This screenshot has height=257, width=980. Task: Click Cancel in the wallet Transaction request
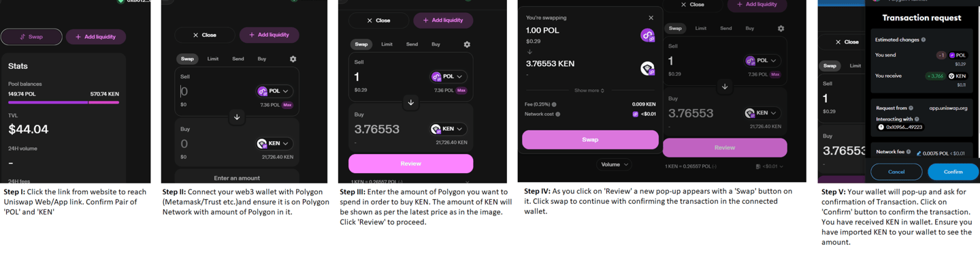click(896, 172)
